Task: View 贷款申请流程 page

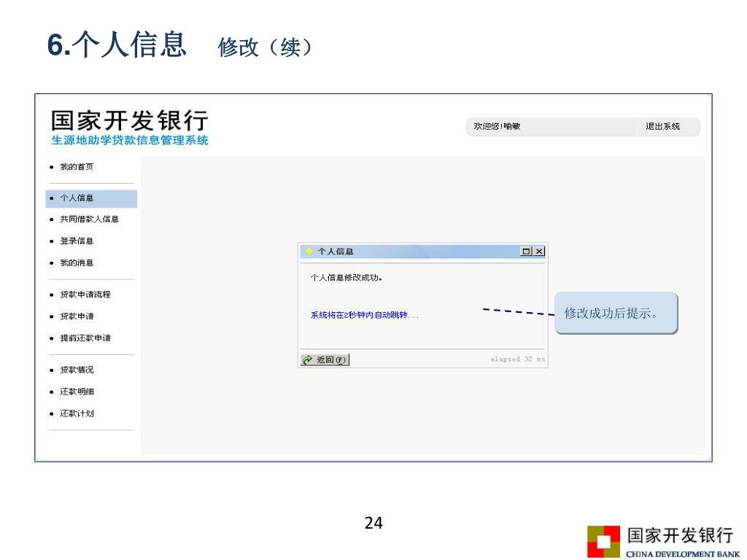Action: [x=85, y=295]
